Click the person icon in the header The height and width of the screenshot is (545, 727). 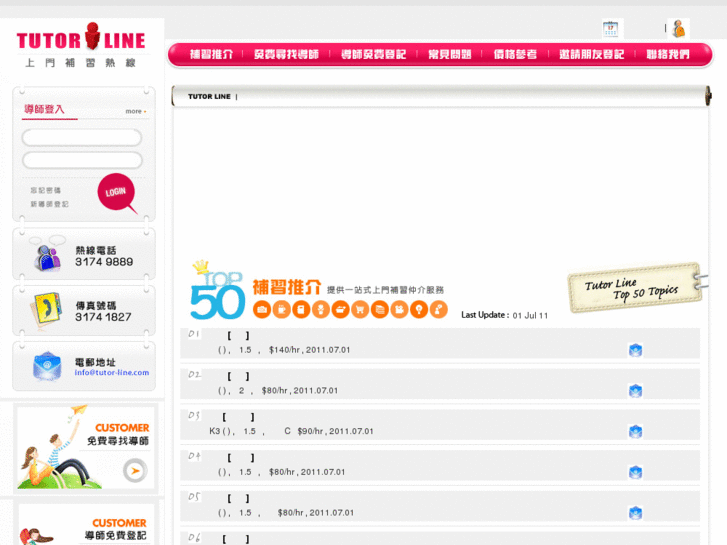pos(679,29)
